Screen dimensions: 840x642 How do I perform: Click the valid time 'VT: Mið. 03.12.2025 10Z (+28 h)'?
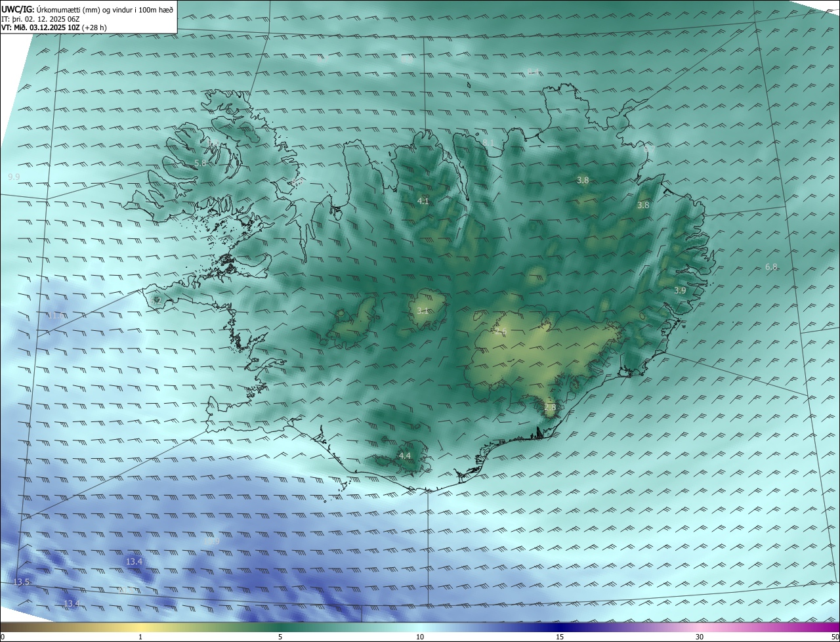pos(54,28)
